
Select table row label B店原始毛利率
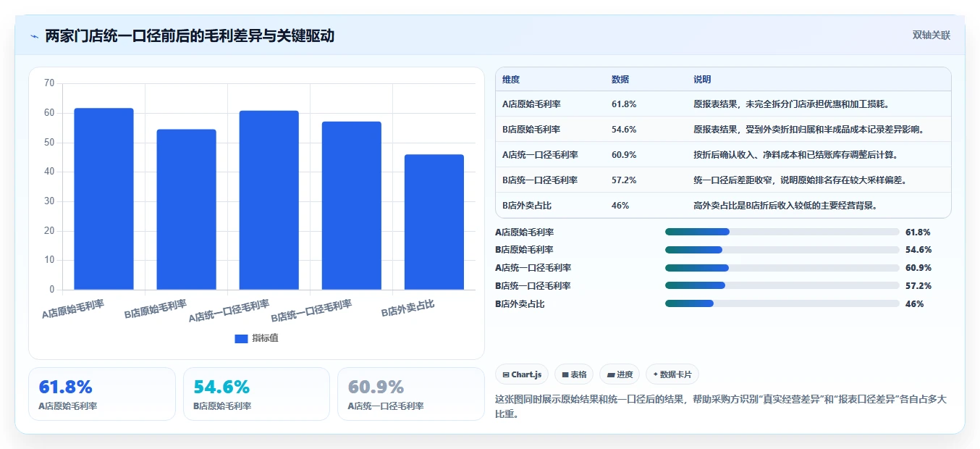tap(531, 130)
